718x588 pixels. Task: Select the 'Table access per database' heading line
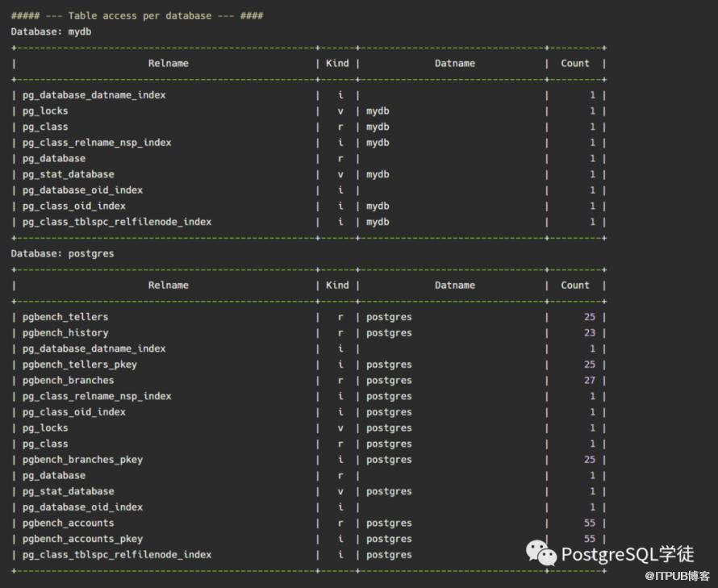click(137, 15)
